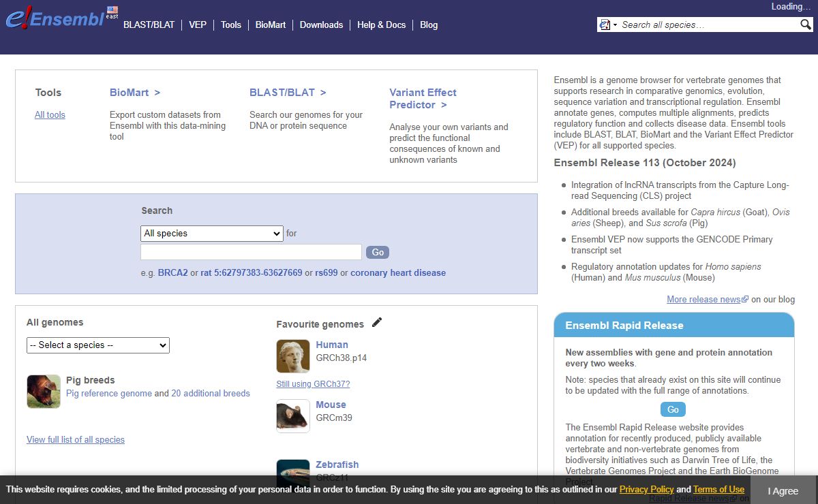The image size is (818, 504).
Task: Open BioMart in the top navigation
Action: [271, 25]
